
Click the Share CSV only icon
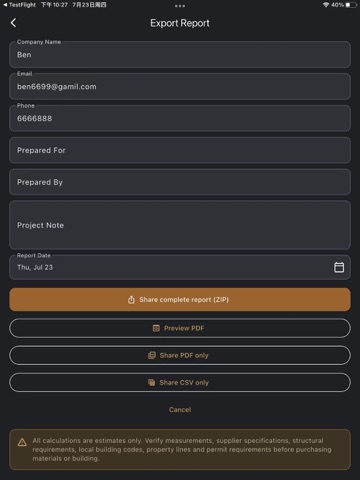(152, 382)
